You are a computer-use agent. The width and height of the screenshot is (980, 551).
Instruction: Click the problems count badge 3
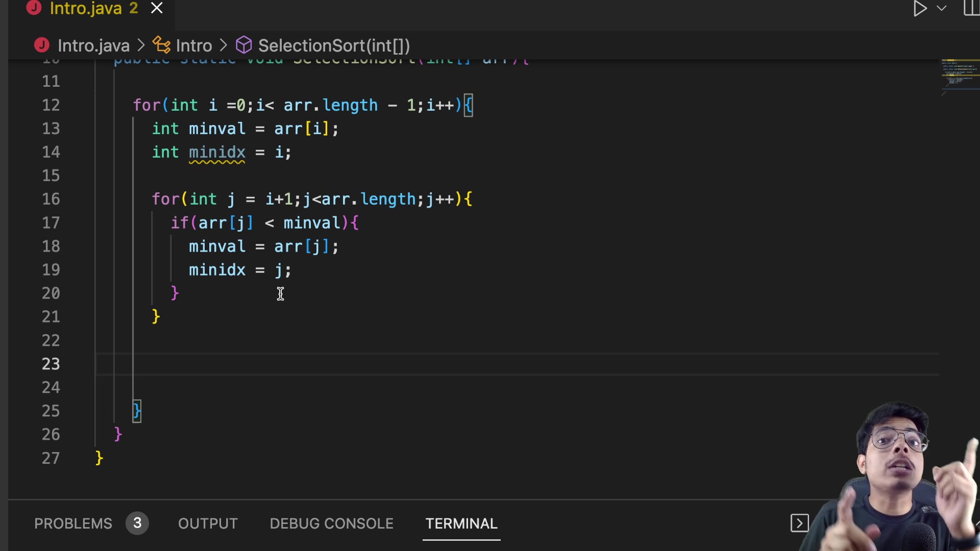click(137, 523)
